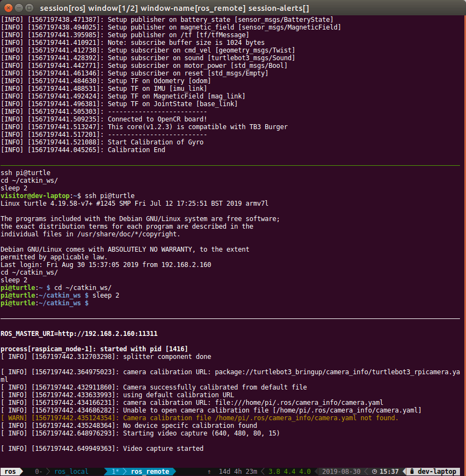Viewport: 466px width, 476px height.
Task: Click the 'Setup publisher on /tf' line
Action: point(125,35)
